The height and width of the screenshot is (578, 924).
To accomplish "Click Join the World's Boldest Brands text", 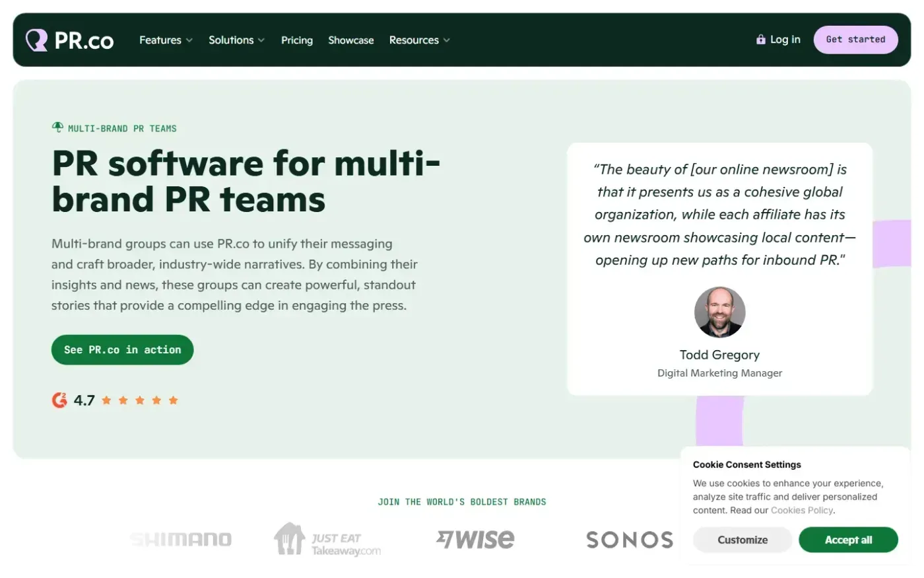I will (x=462, y=502).
